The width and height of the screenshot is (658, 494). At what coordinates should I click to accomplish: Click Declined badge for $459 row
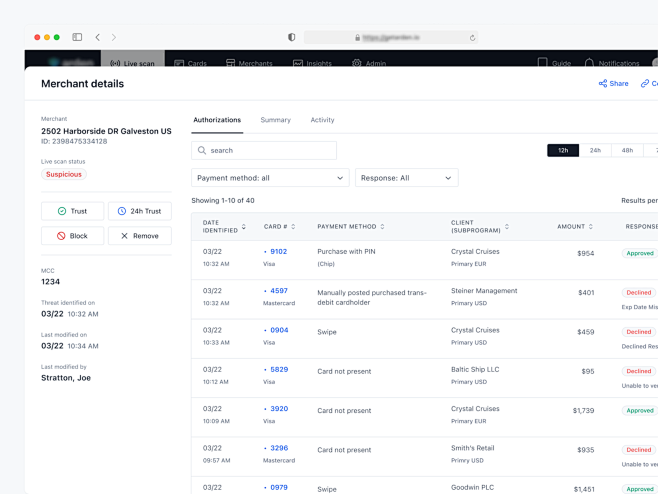click(639, 332)
